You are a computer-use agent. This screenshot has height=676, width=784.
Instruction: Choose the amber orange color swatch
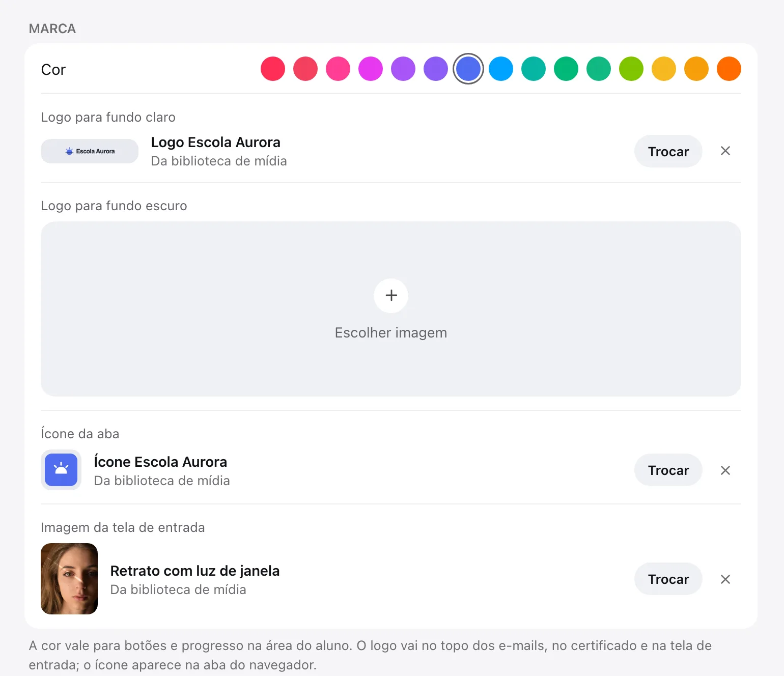696,69
